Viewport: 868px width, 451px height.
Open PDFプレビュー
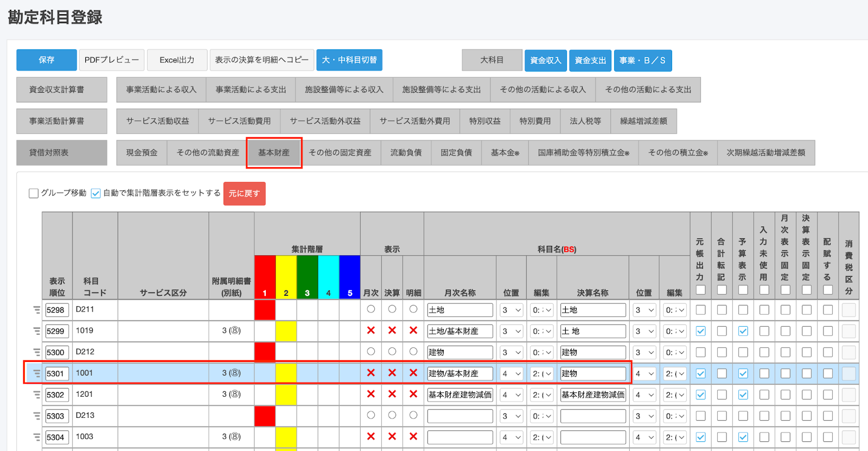[x=112, y=60]
